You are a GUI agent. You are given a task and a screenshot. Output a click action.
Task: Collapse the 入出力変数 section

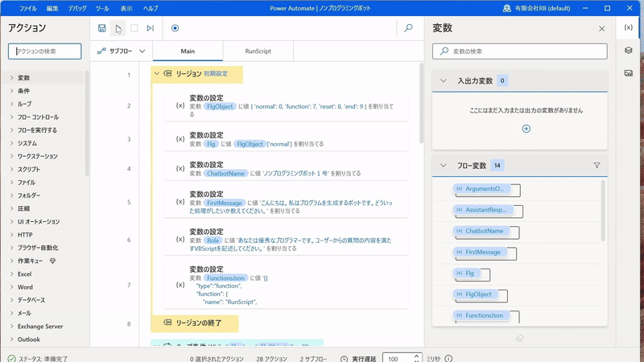(x=444, y=80)
